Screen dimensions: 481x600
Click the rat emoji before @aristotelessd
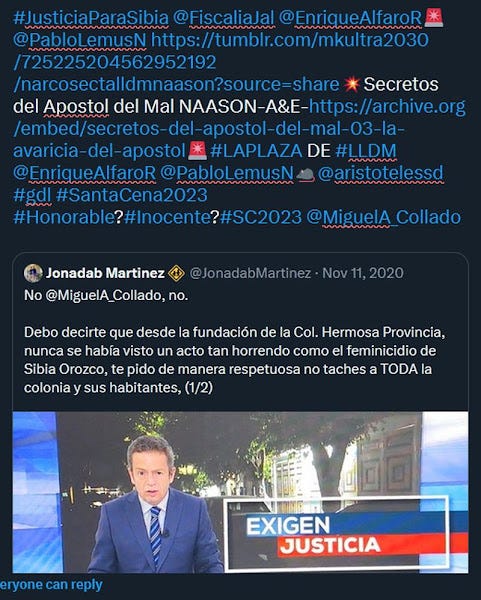click(305, 174)
